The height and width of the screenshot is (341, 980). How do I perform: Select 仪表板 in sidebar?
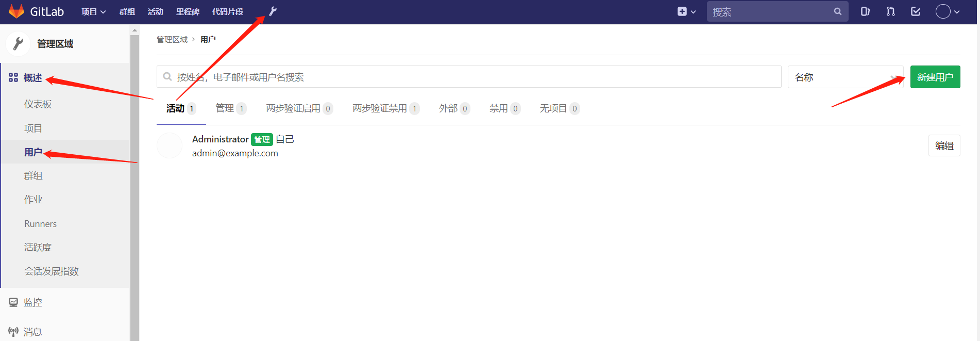pos(38,104)
